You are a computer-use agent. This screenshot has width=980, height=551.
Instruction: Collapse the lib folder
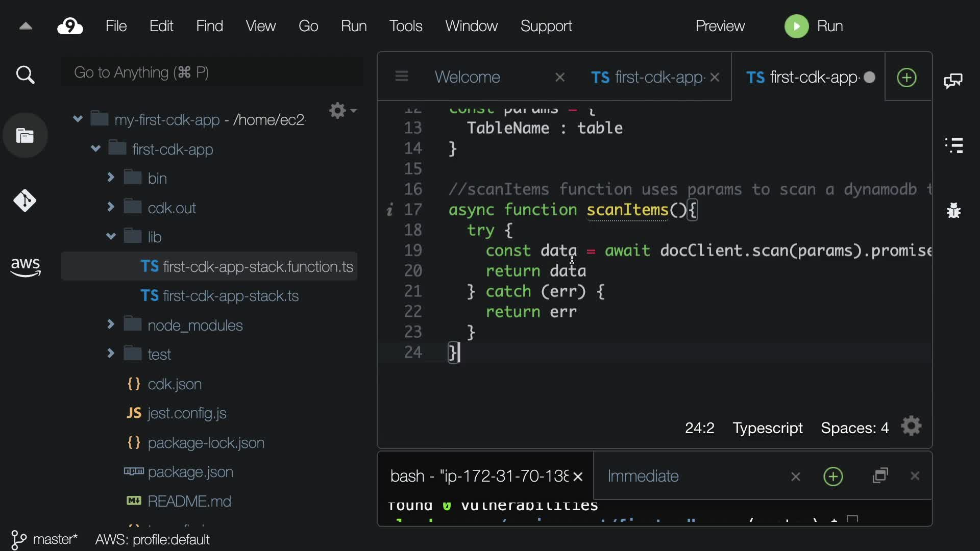[x=111, y=237]
